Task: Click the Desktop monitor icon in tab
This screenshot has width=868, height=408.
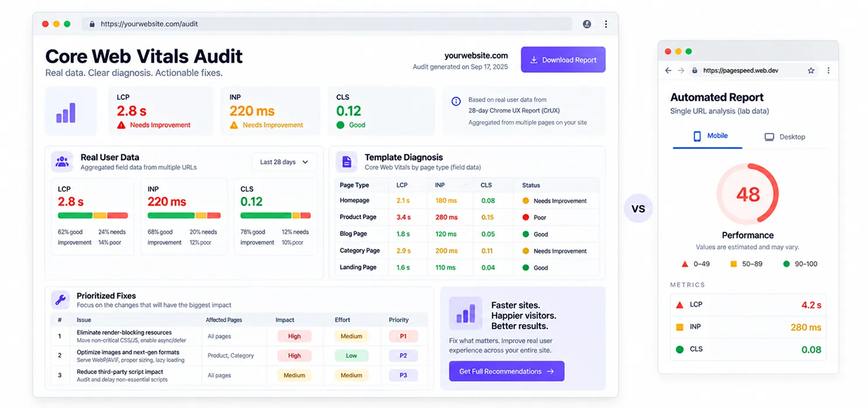Action: (769, 137)
